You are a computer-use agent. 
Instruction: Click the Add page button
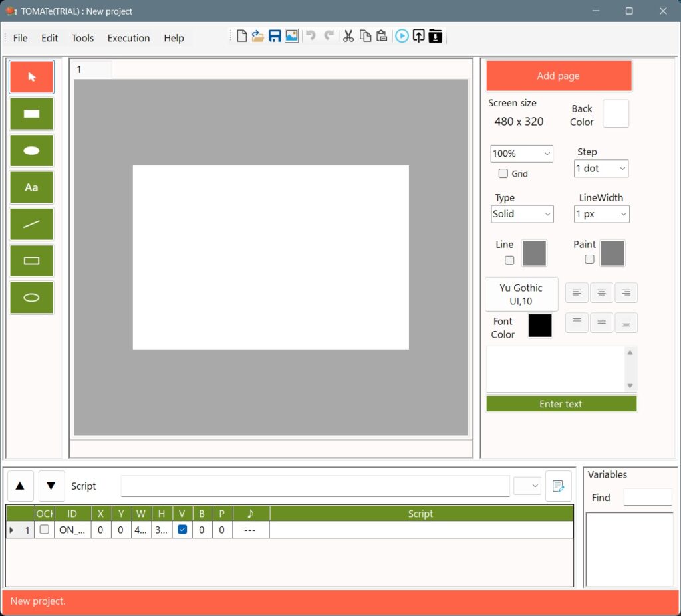pos(559,76)
